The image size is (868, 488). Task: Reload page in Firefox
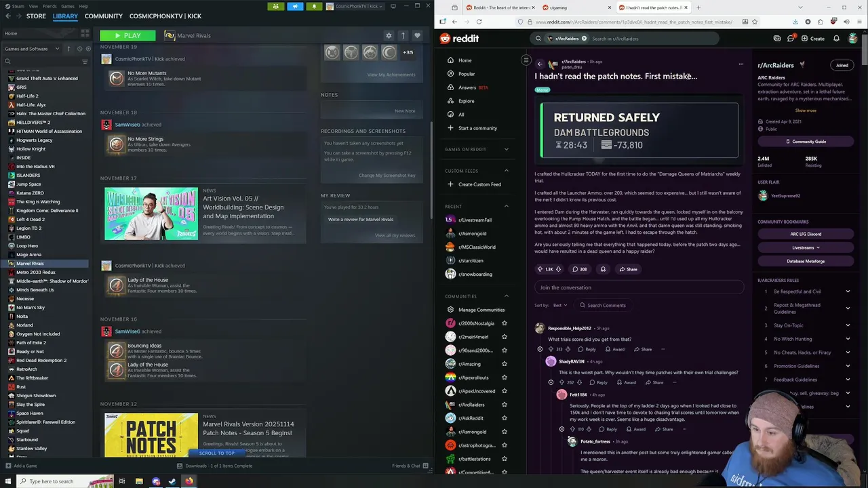(479, 22)
